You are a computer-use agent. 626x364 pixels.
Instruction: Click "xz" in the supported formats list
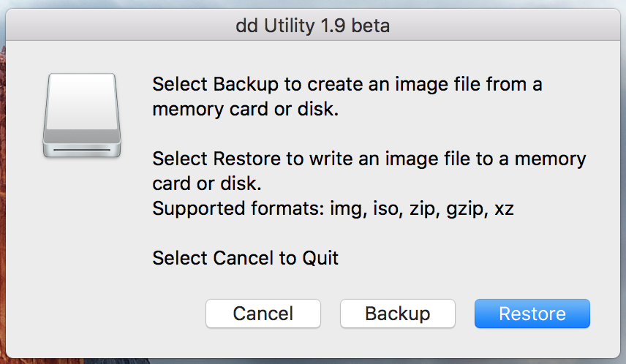pyautogui.click(x=504, y=209)
